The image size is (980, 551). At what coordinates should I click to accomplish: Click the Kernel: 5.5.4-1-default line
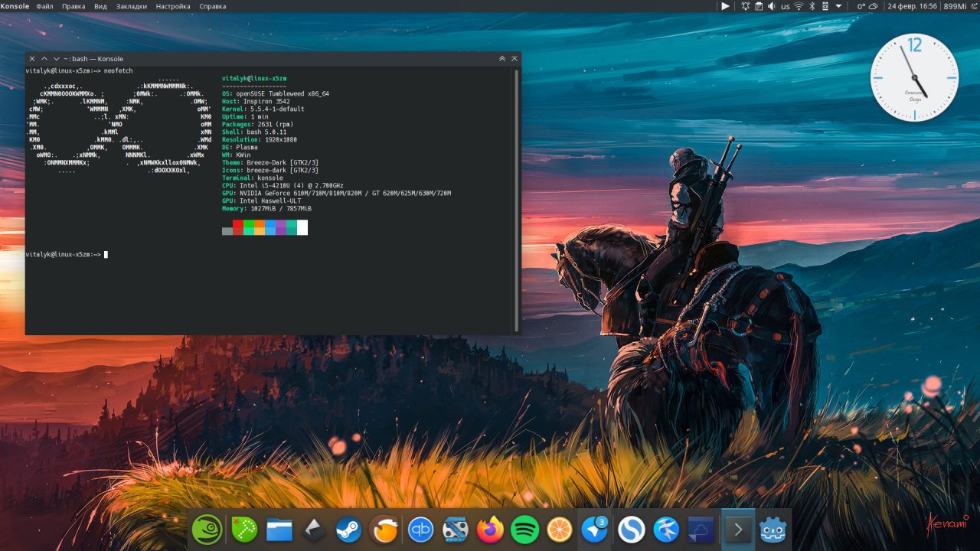pos(263,109)
